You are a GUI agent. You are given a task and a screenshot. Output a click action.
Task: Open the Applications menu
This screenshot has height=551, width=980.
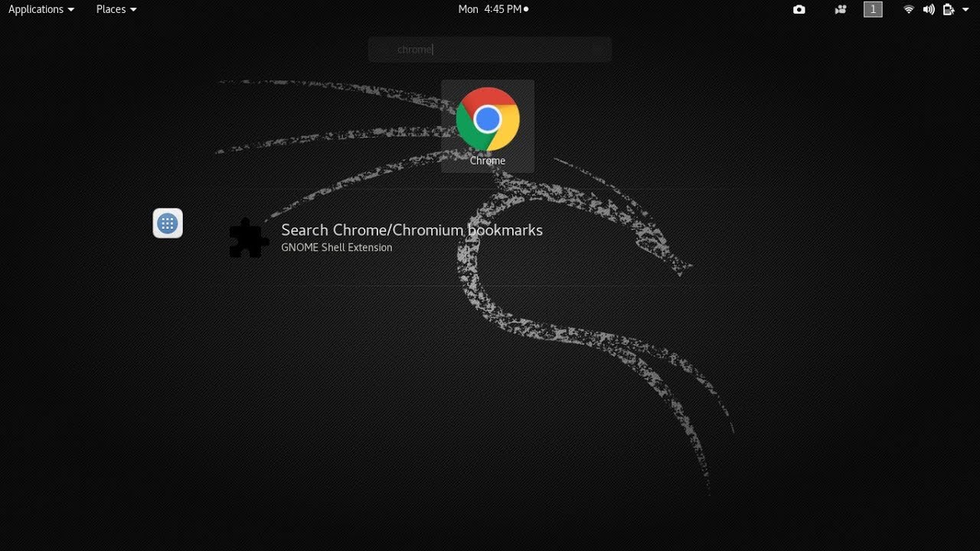[x=41, y=9]
